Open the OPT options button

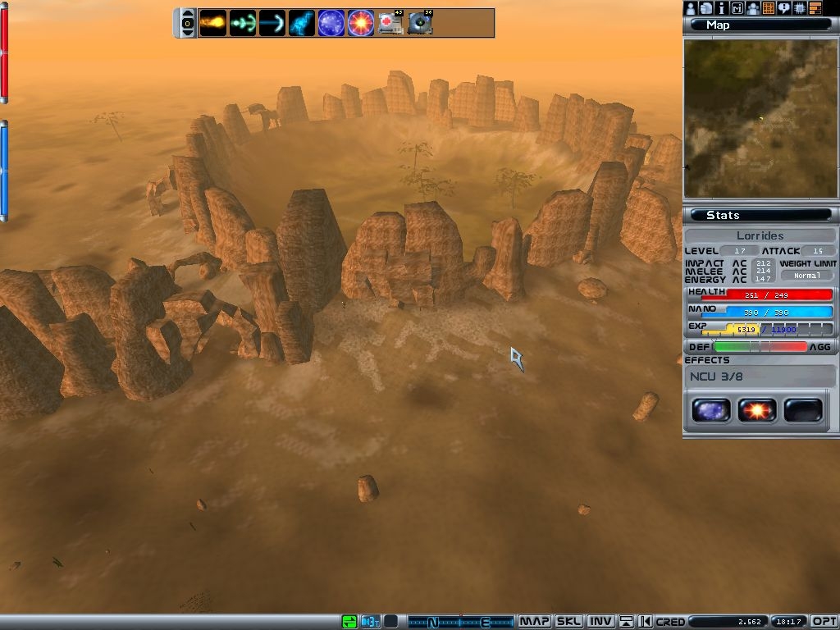pyautogui.click(x=824, y=622)
